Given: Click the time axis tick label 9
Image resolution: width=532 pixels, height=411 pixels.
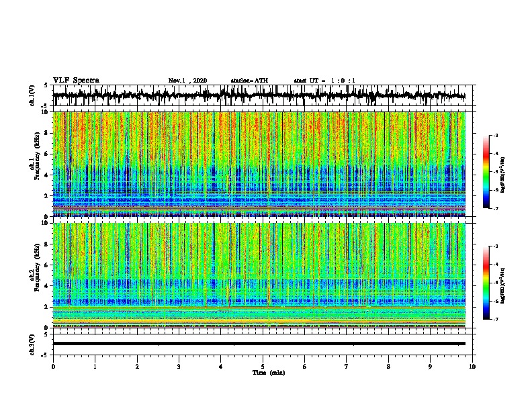Looking at the screenshot, I should point(430,367).
